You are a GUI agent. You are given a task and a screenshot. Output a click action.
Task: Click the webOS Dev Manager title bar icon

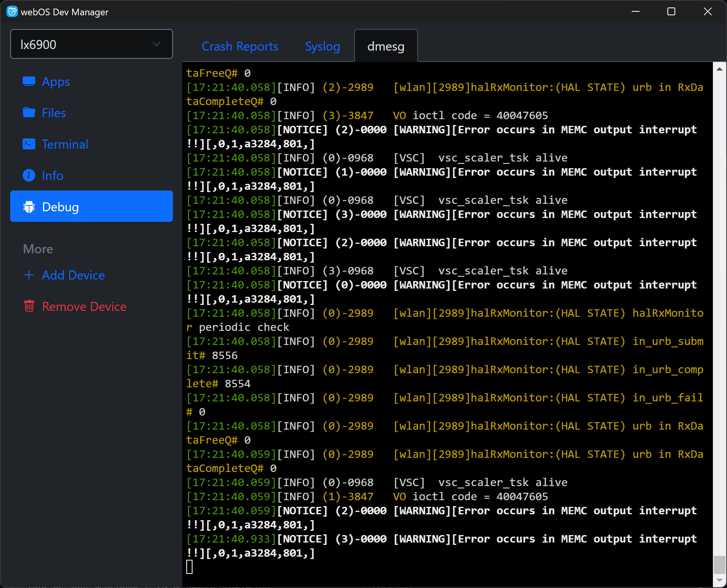pyautogui.click(x=12, y=12)
